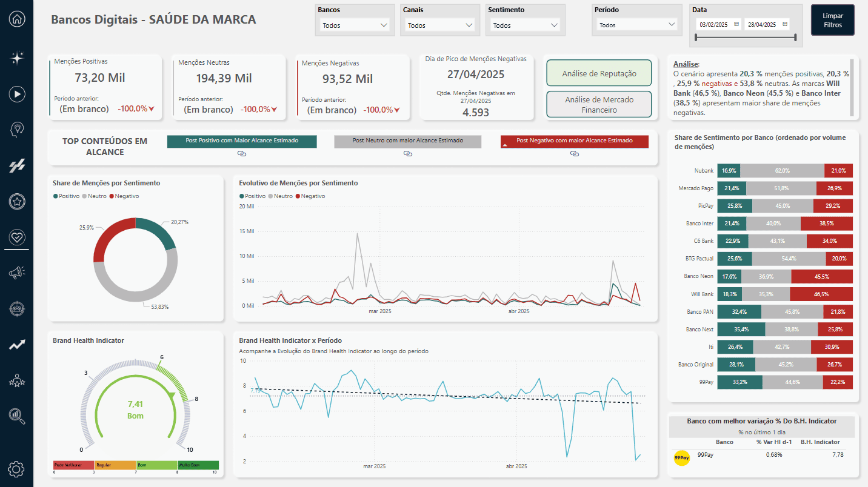Click the Análise text box scrollbar
The height and width of the screenshot is (487, 868).
852,88
